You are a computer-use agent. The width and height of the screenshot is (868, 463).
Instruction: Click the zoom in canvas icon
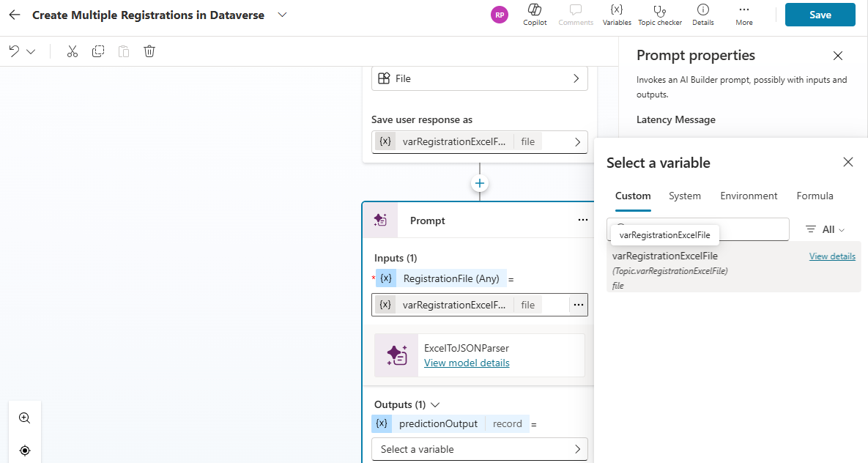(24, 418)
